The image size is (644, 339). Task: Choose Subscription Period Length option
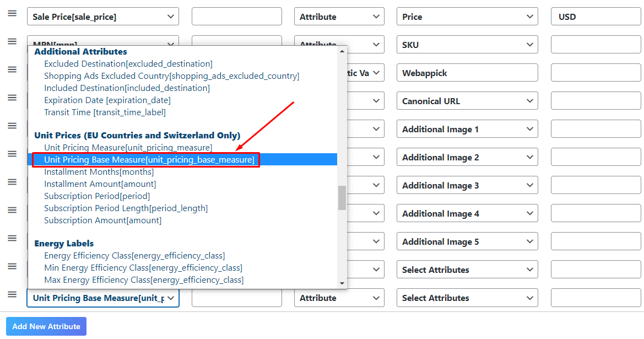click(x=126, y=208)
